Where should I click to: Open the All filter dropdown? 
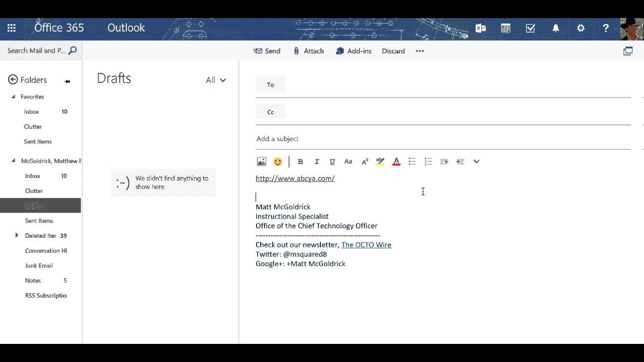(216, 80)
